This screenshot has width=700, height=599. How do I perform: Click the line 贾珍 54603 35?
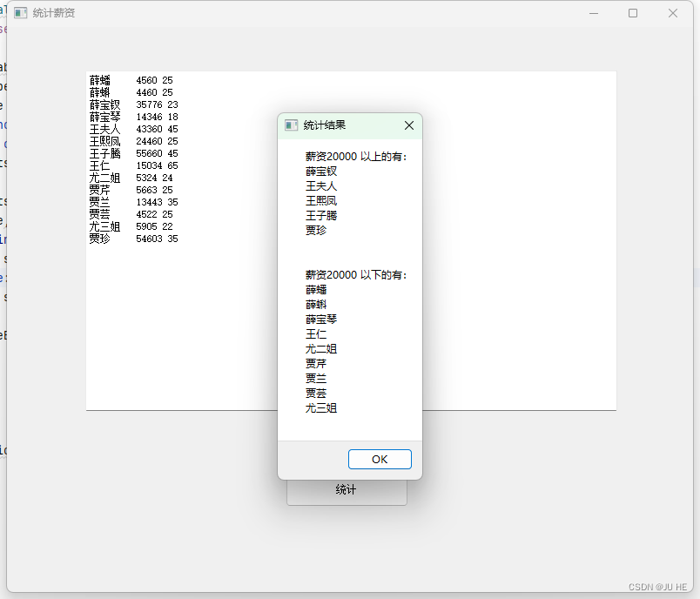point(133,239)
